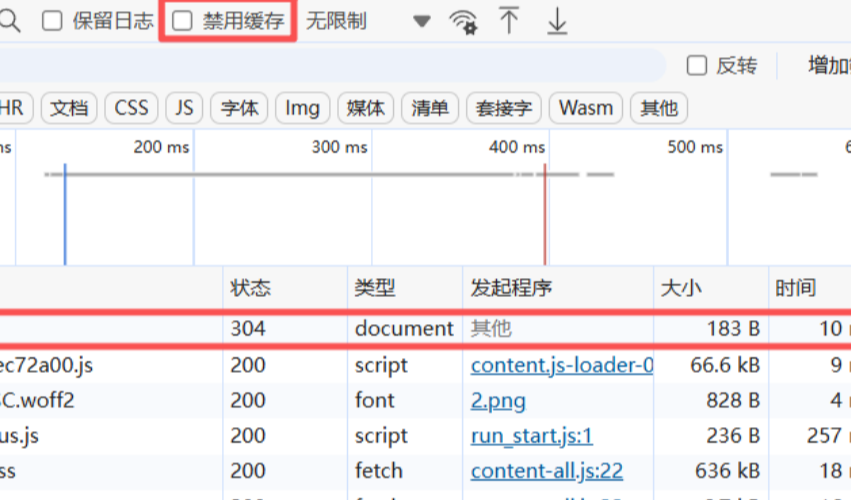Open the run_start.js:1 initiator link
This screenshot has width=851, height=500.
(x=532, y=436)
